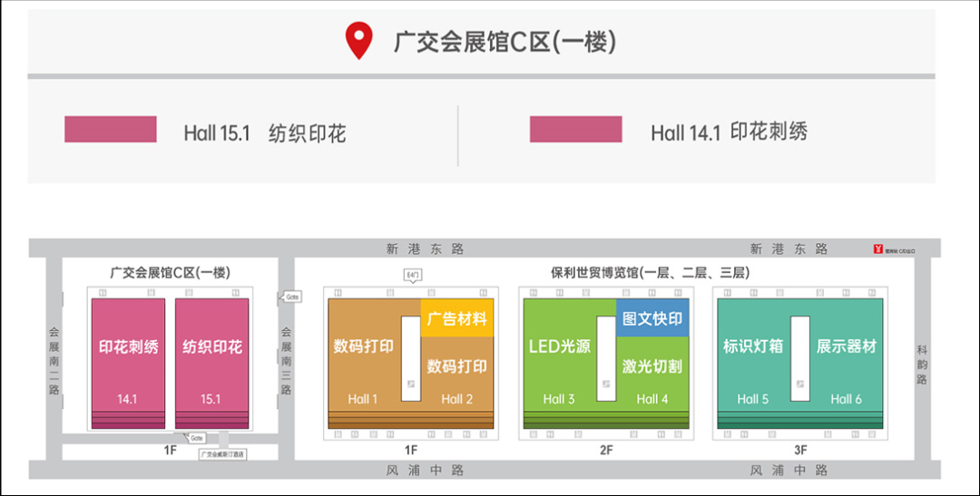Select the LED光源 area label
980x496 pixels.
(559, 346)
